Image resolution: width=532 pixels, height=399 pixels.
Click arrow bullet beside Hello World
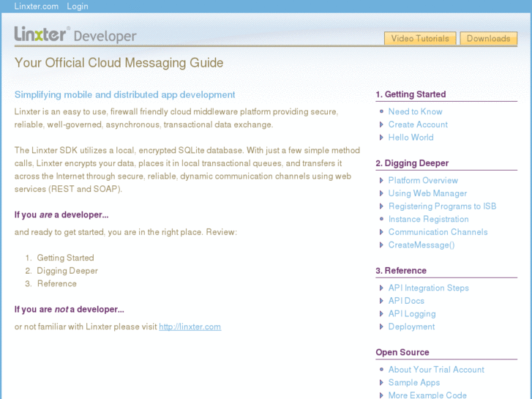tap(381, 138)
